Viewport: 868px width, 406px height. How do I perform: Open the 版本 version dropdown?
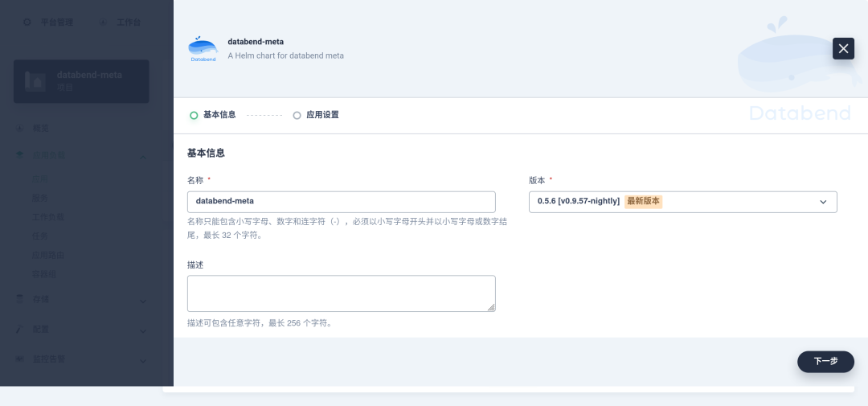pyautogui.click(x=682, y=202)
